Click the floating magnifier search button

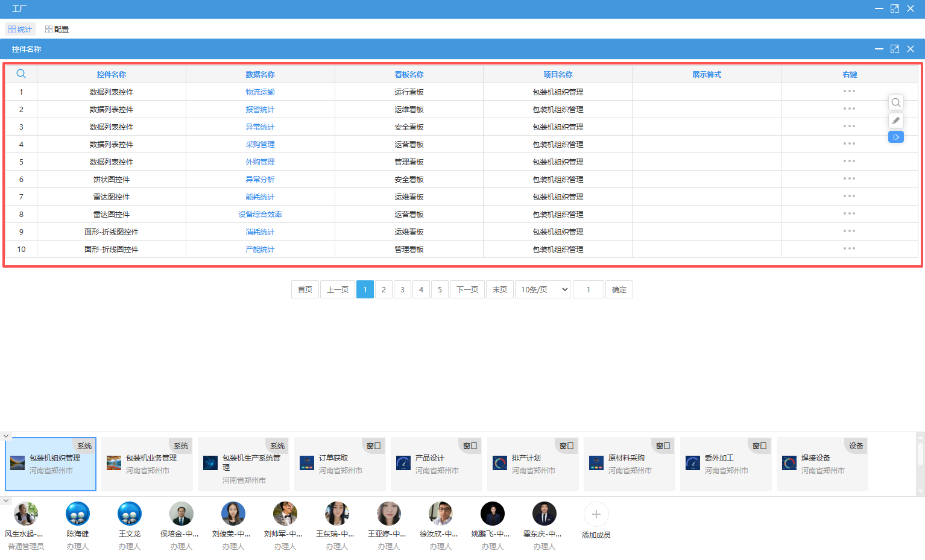[896, 102]
